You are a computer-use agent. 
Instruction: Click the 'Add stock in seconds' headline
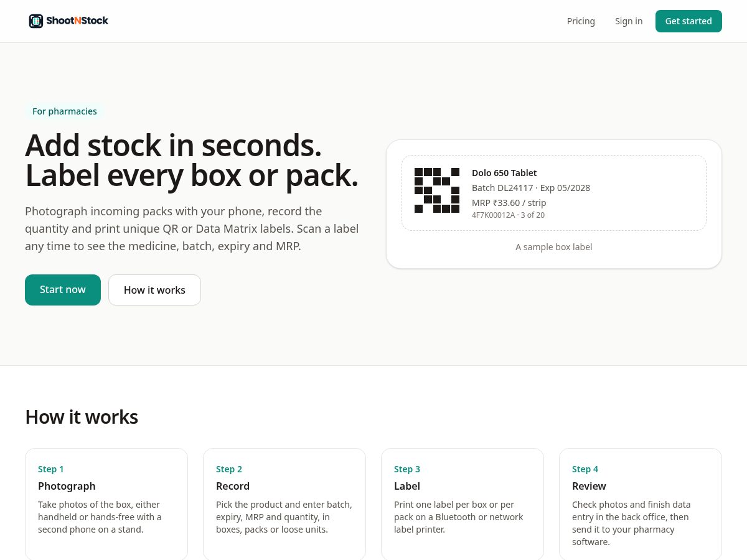(174, 145)
